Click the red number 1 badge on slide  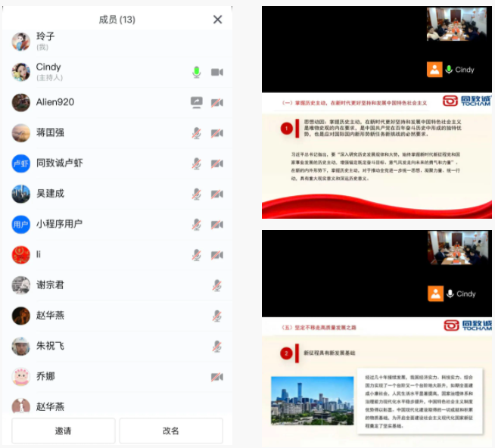286,129
